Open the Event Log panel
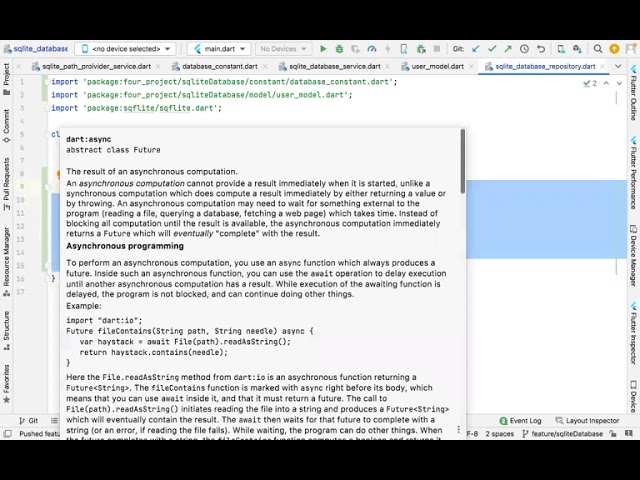Viewport: 640px width, 480px height. (x=520, y=420)
